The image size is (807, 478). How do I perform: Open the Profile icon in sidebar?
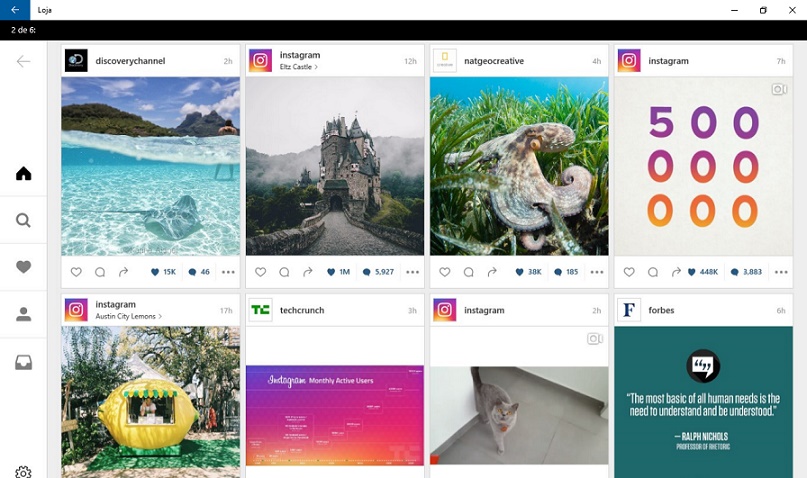point(23,314)
